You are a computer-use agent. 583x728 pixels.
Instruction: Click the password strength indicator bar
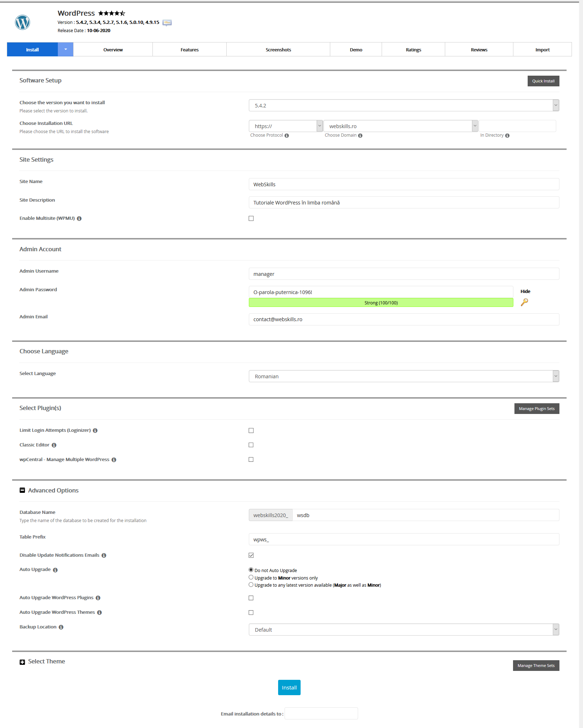[x=381, y=303]
